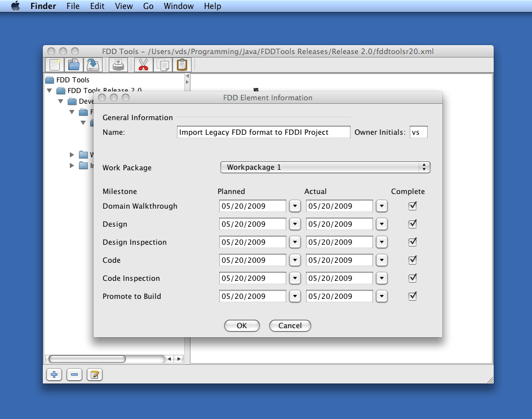Image resolution: width=532 pixels, height=419 pixels.
Task: Open Planned date picker for Code Inspection
Action: click(295, 278)
